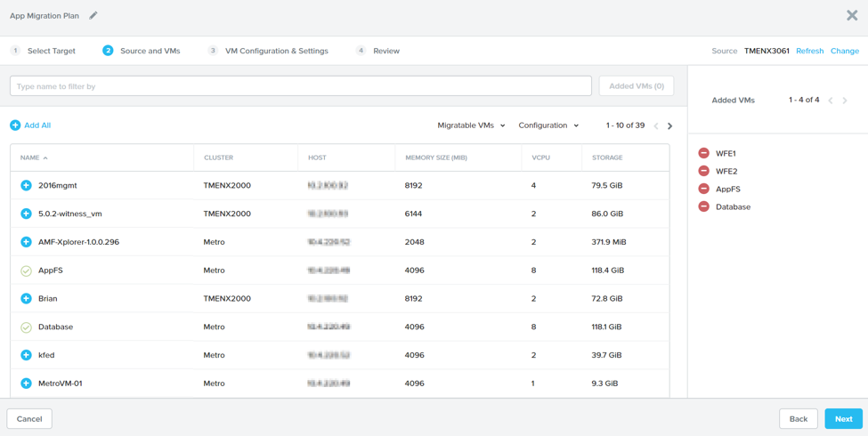Remove WFE2 from added VMs
The height and width of the screenshot is (436, 868).
(x=703, y=171)
